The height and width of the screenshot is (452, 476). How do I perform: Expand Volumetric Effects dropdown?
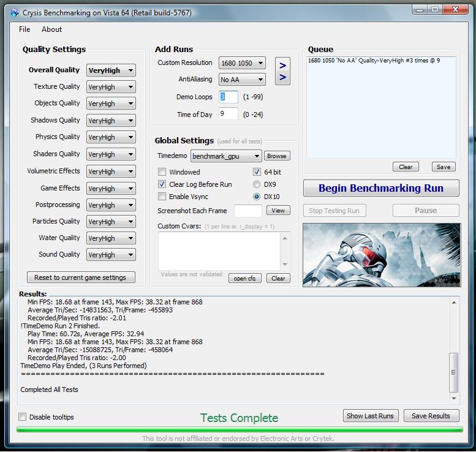[111, 171]
